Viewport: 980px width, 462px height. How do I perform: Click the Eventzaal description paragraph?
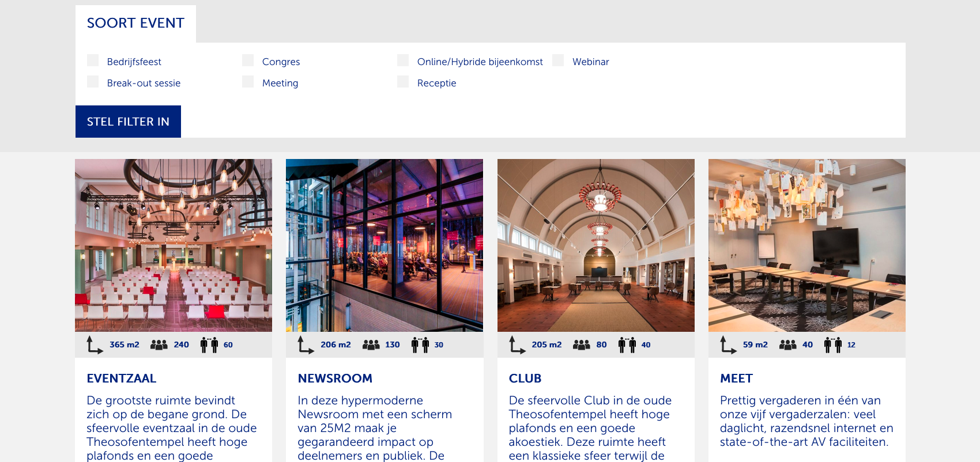(x=172, y=427)
